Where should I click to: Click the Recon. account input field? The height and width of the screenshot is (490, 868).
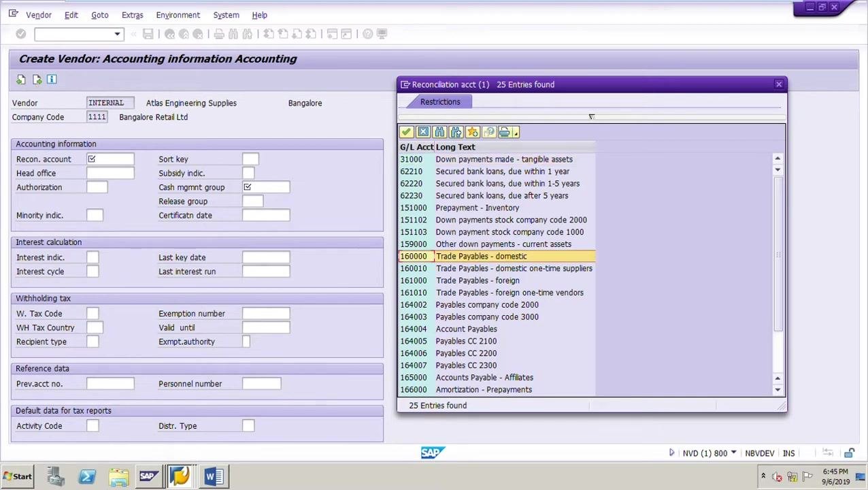click(110, 159)
